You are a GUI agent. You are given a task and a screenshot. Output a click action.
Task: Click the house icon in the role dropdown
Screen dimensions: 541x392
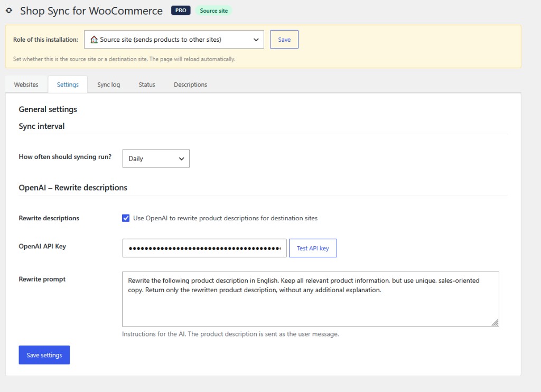point(94,40)
